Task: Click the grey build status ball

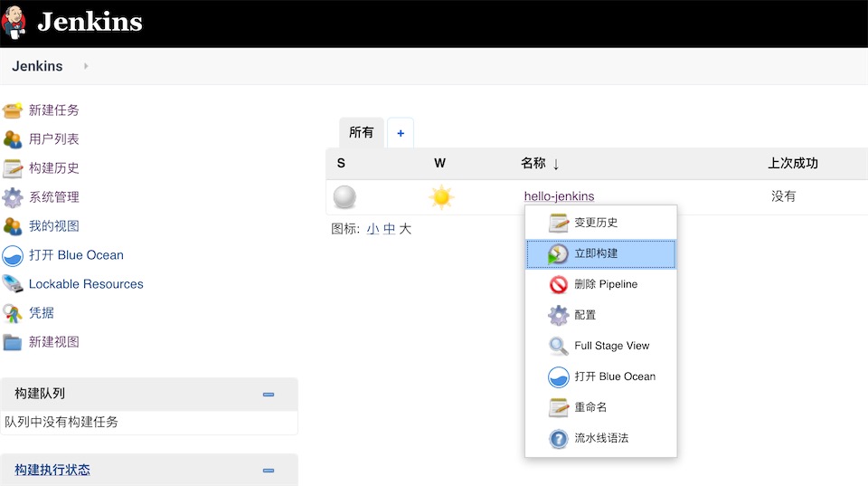Action: [344, 196]
